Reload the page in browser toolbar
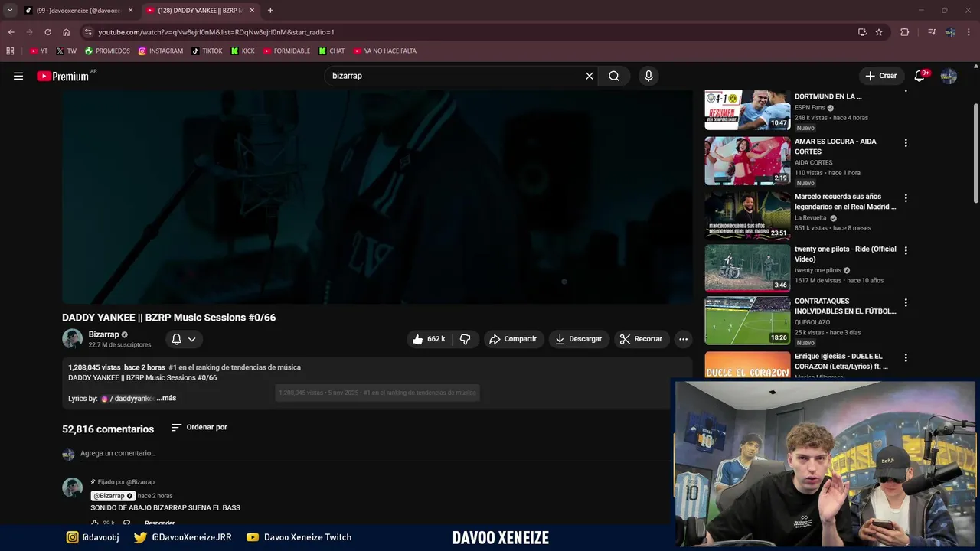This screenshot has height=551, width=980. pyautogui.click(x=47, y=32)
